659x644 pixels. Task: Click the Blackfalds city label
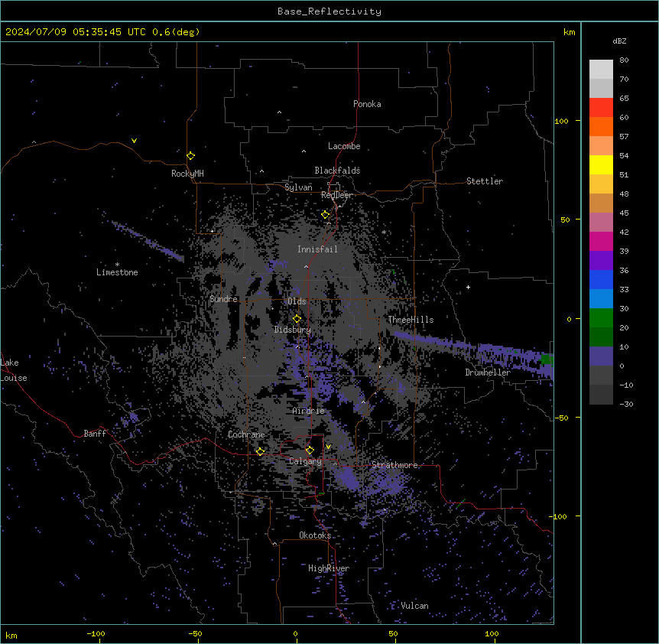coord(337,171)
